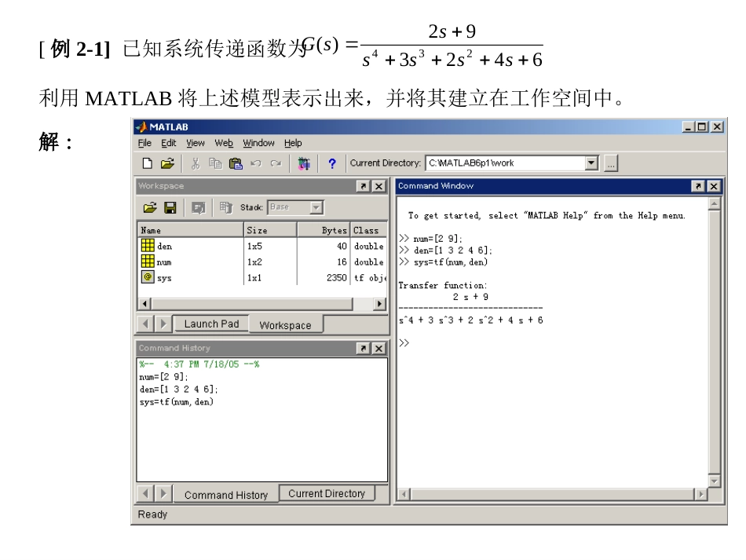The width and height of the screenshot is (746, 560).
Task: Open the Stack Base dropdown
Action: pos(316,207)
